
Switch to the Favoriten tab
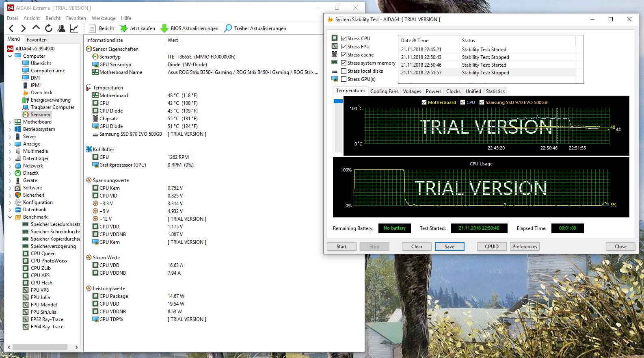[37, 40]
